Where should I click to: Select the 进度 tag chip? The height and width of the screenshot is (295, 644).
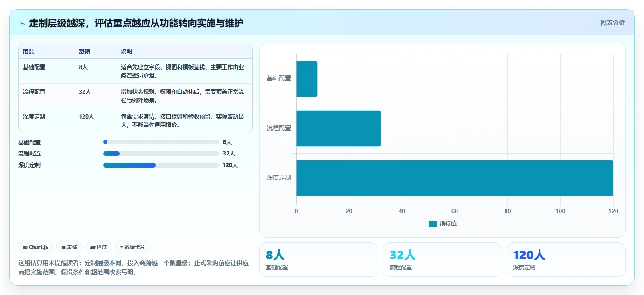[98, 247]
